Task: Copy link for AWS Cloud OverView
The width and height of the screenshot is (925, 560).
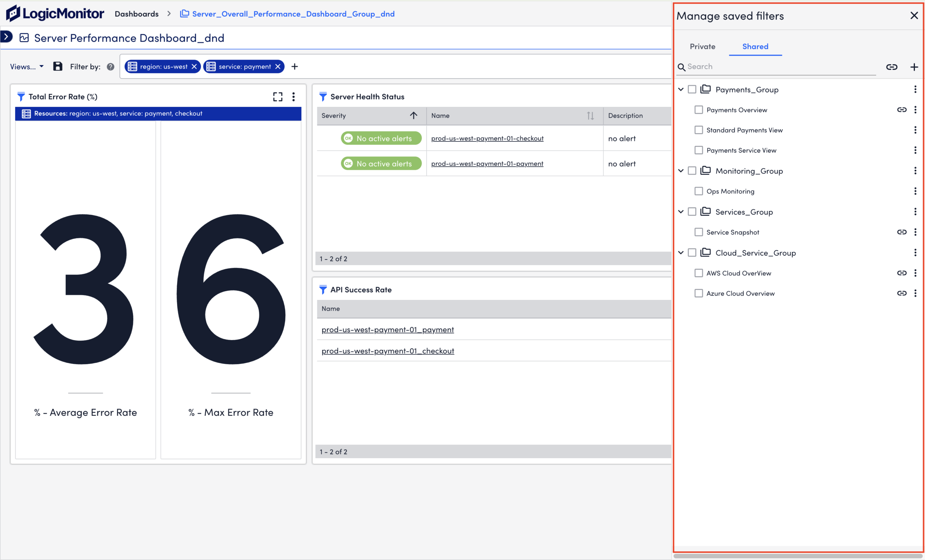Action: point(902,273)
